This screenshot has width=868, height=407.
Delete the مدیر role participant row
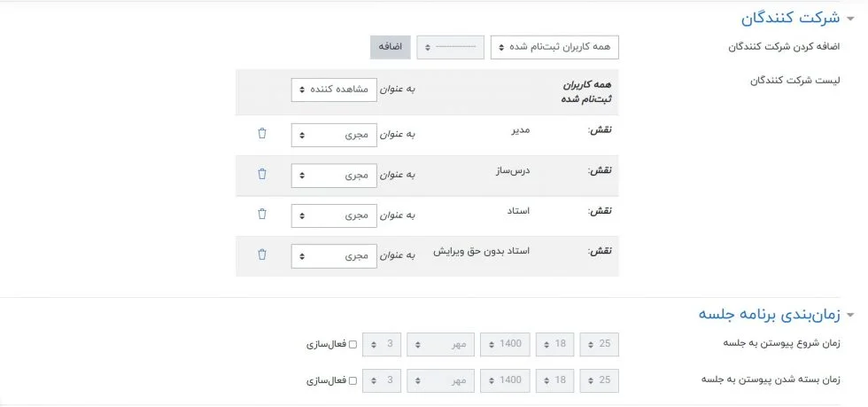[x=261, y=133]
